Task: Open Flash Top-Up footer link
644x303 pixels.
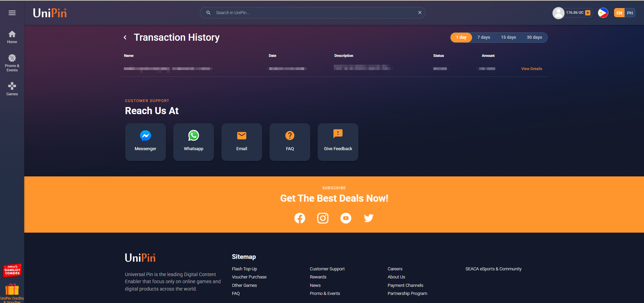Action: pyautogui.click(x=244, y=269)
